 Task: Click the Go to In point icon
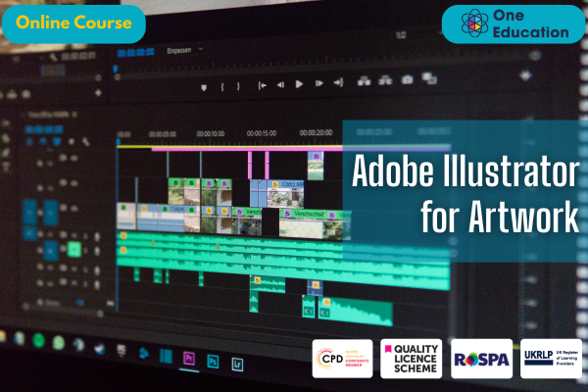point(259,84)
